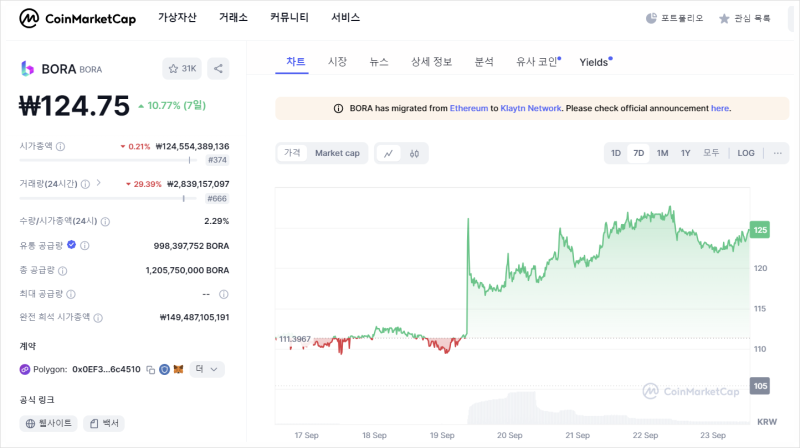Click the MetaMask fox icon
This screenshot has height=448, width=800.
(x=178, y=369)
